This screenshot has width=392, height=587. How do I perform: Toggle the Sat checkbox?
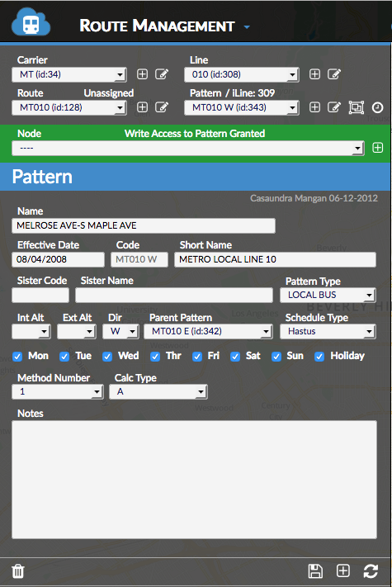[235, 357]
